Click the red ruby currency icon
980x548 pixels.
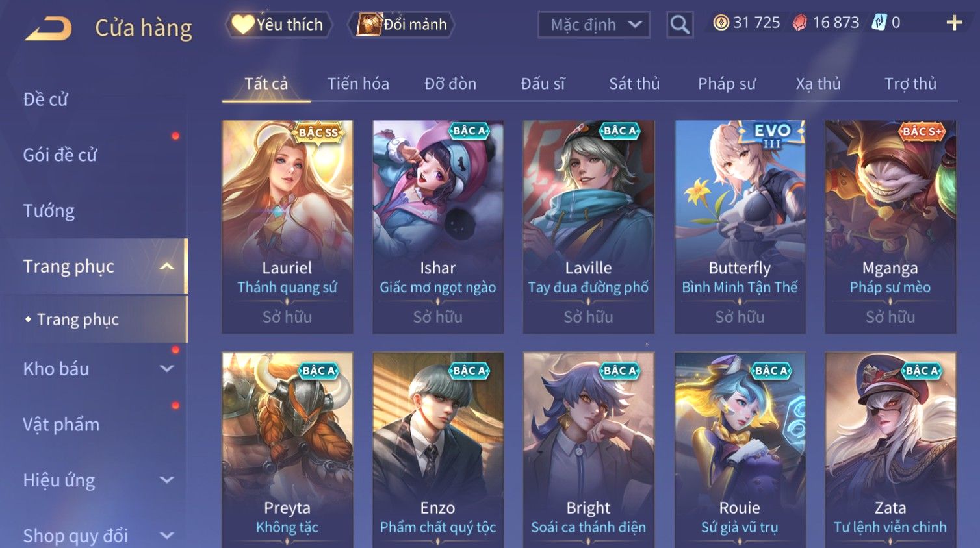(x=799, y=23)
